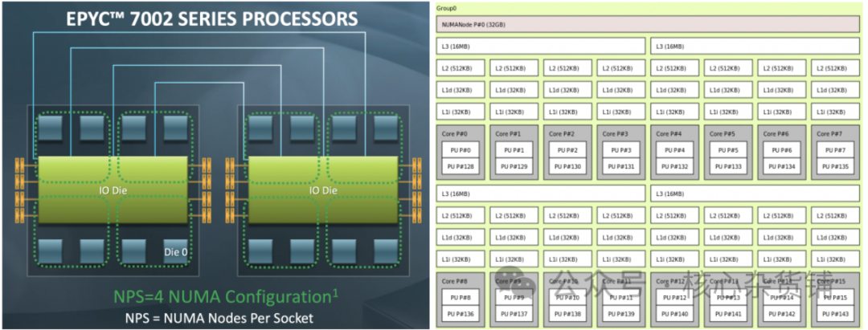Click the PU P#10 box
868x330 pixels.
click(567, 297)
